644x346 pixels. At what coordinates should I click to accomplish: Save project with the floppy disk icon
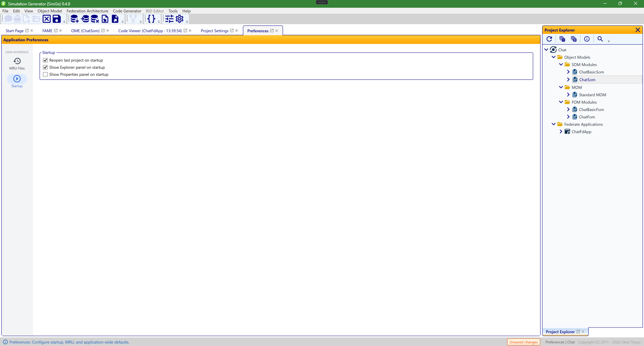point(57,19)
